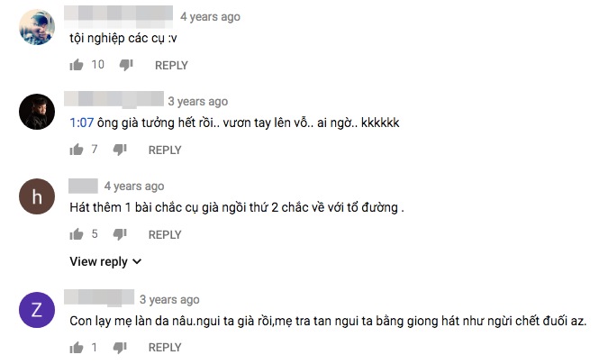Open the brown 'h' user avatar
This screenshot has height=364, width=599.
pyautogui.click(x=37, y=196)
